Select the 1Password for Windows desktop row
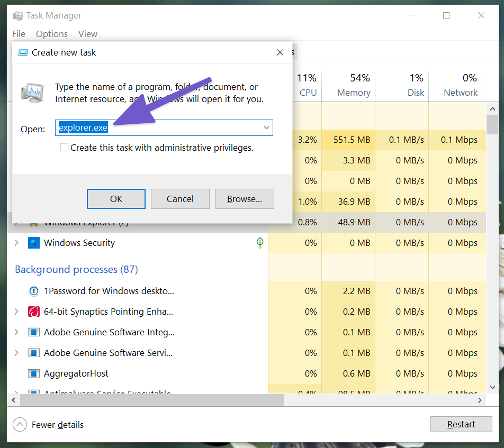 point(109,291)
